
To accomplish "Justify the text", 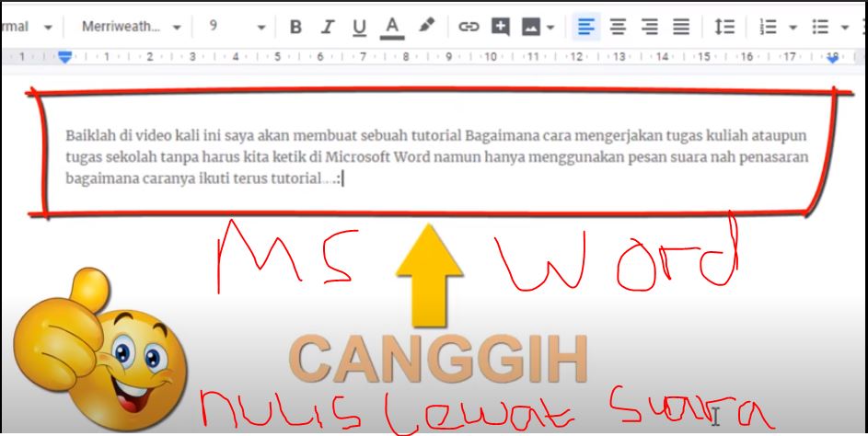I will coord(681,27).
